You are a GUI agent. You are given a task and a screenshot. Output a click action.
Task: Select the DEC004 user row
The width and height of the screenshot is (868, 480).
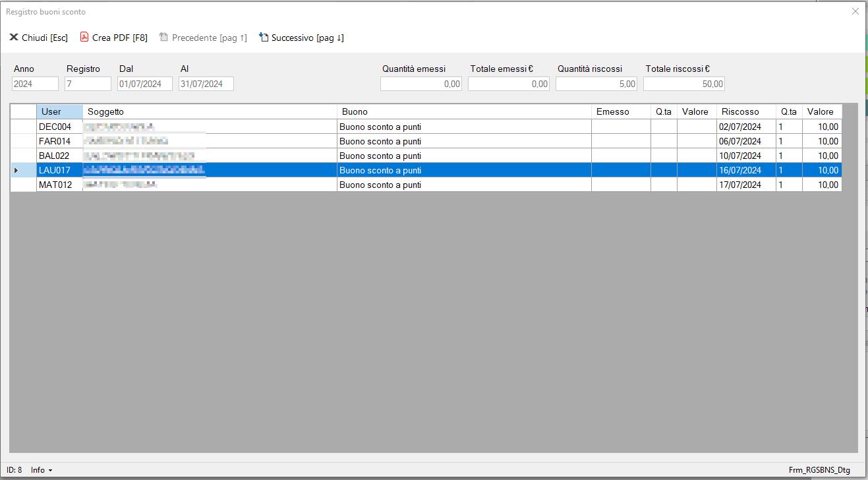pos(55,127)
